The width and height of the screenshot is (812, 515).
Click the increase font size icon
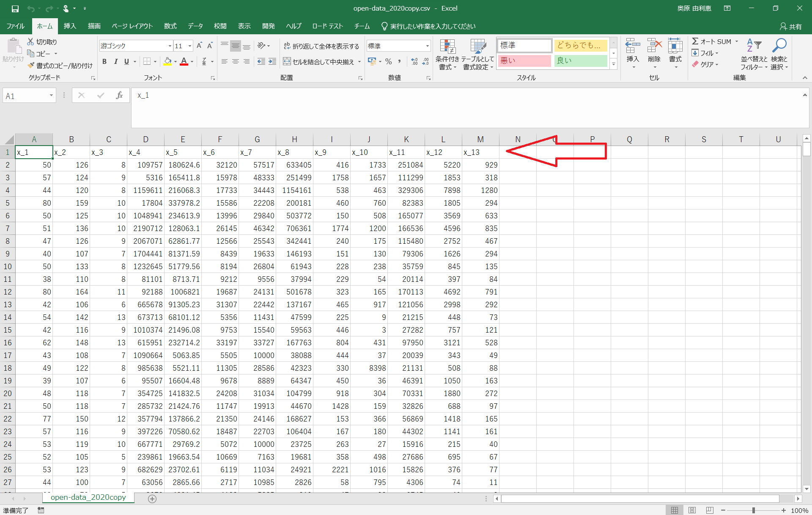pos(199,46)
